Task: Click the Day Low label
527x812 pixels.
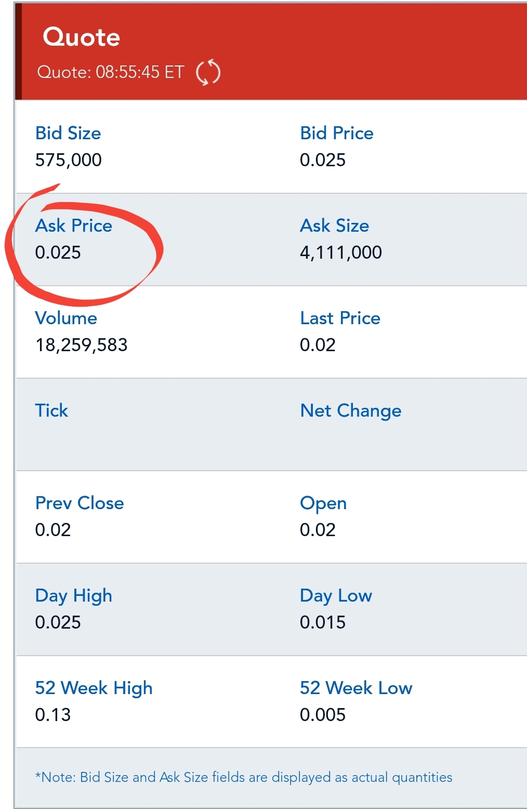Action: pos(336,596)
